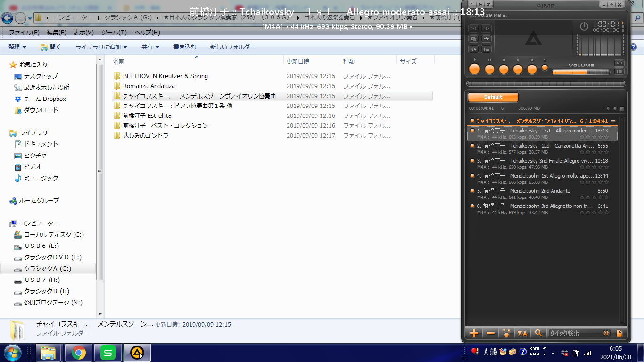Click the playlist download arrow icon
The image size is (644, 362).
click(x=608, y=108)
